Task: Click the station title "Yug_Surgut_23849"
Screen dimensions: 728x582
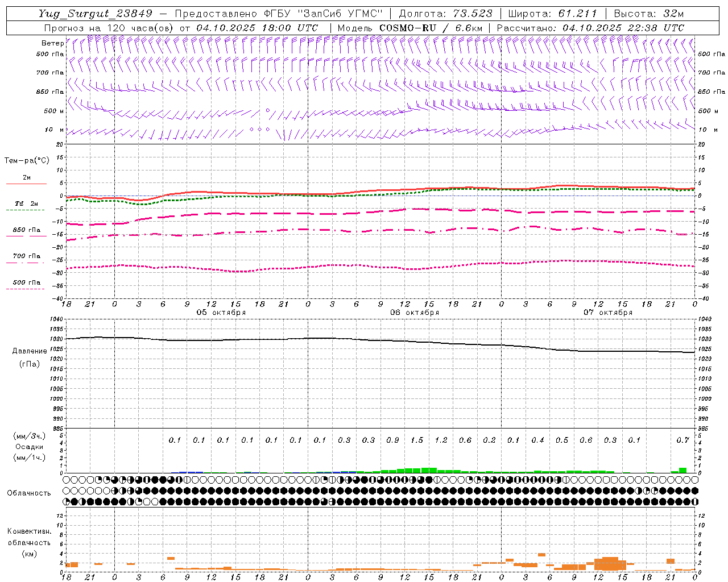Action: click(x=96, y=14)
